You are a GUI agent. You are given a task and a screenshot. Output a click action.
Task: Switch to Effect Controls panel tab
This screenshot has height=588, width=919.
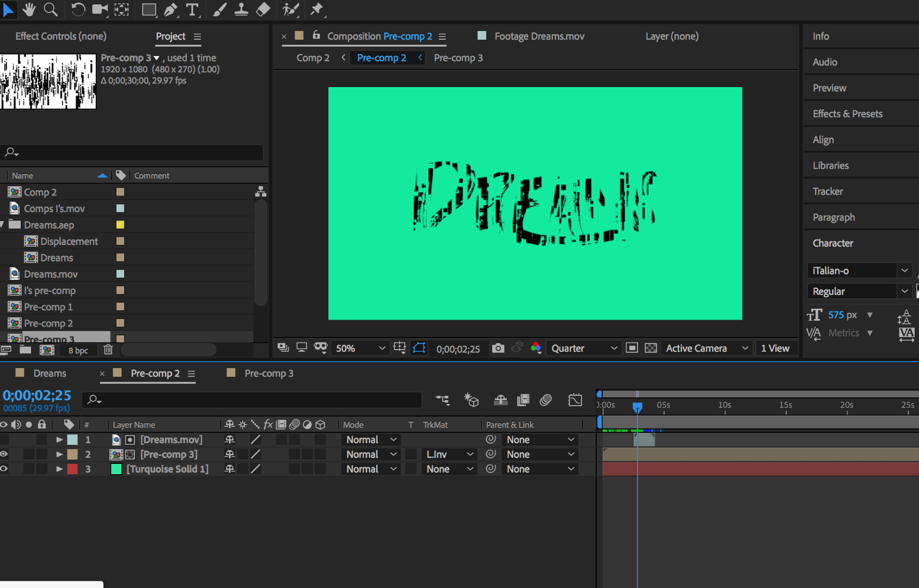tap(61, 36)
